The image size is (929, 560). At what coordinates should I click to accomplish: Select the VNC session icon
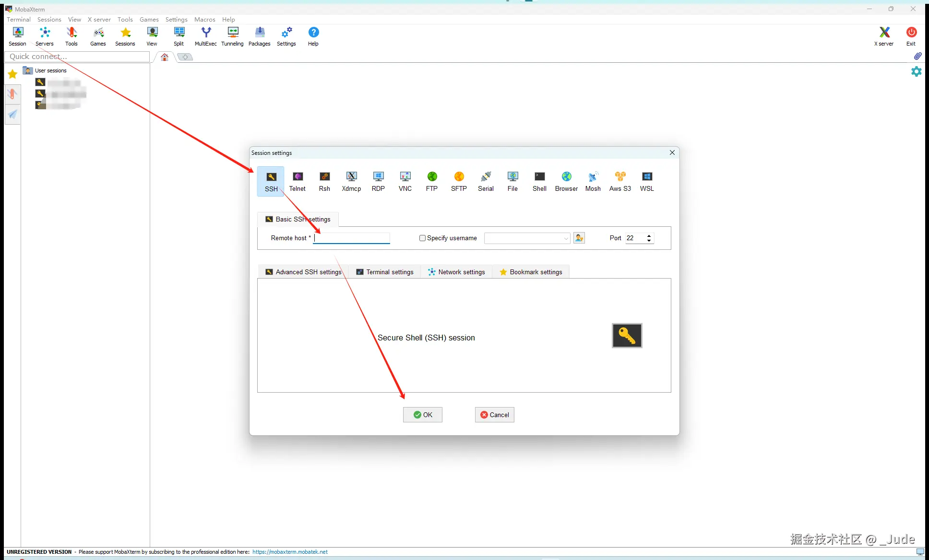405,181
